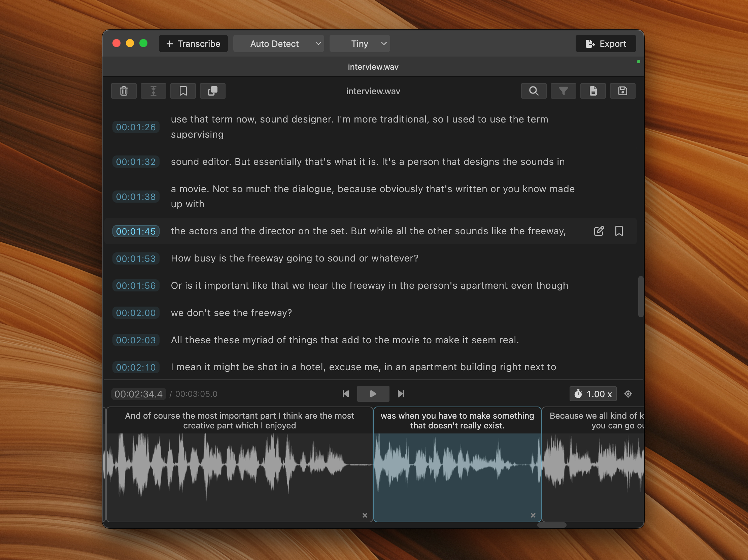748x560 pixels.
Task: Click the follow playhead target icon
Action: pyautogui.click(x=628, y=394)
